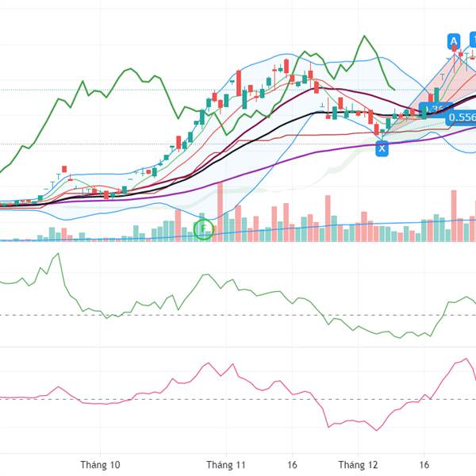Click the green F event marker
476x476 pixels.
point(204,229)
